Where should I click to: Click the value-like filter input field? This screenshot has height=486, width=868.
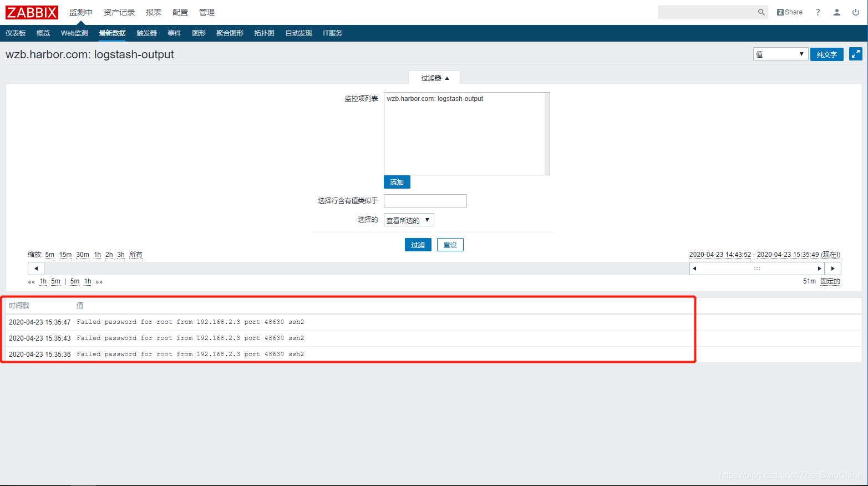(425, 201)
